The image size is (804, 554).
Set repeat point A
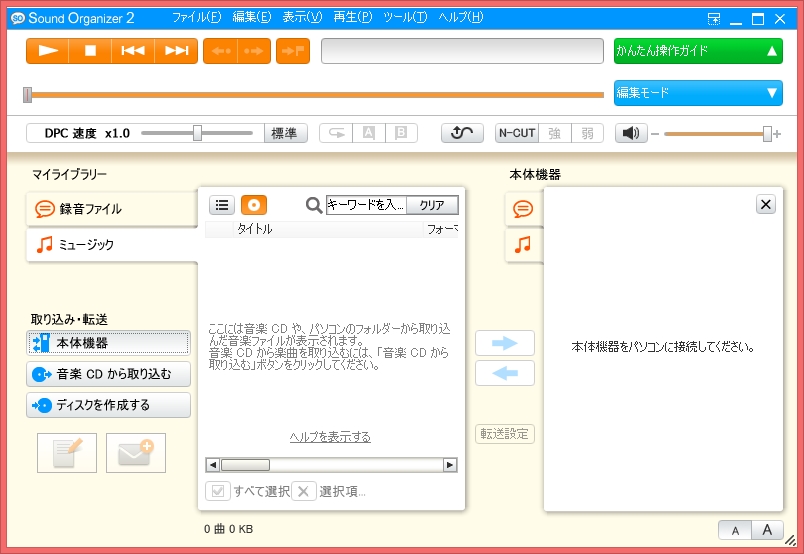(x=369, y=133)
